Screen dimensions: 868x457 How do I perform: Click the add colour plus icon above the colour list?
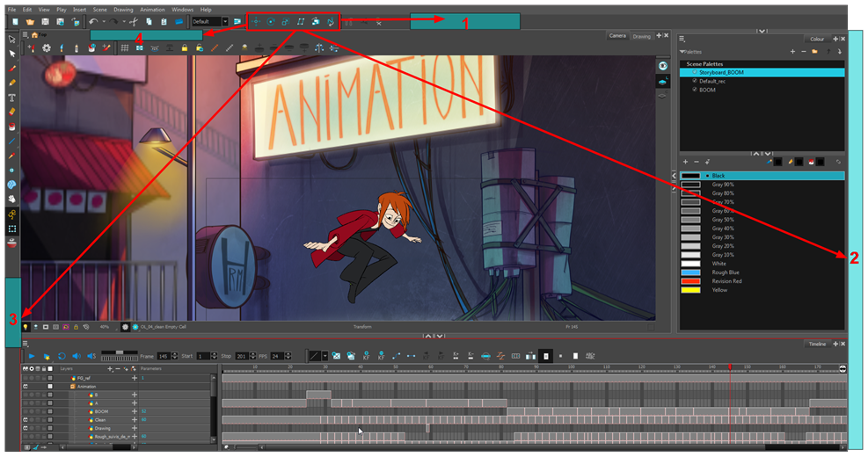click(x=685, y=162)
